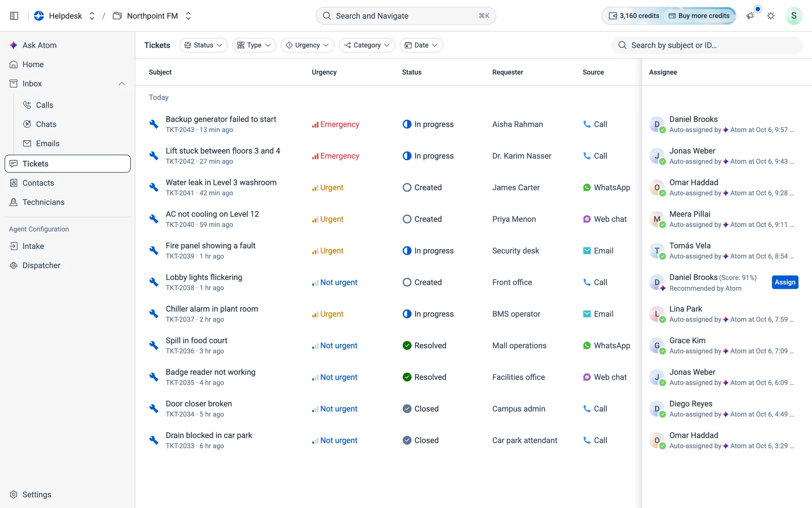Image resolution: width=812 pixels, height=508 pixels.
Task: Toggle light/dark theme sun icon
Action: coord(771,16)
